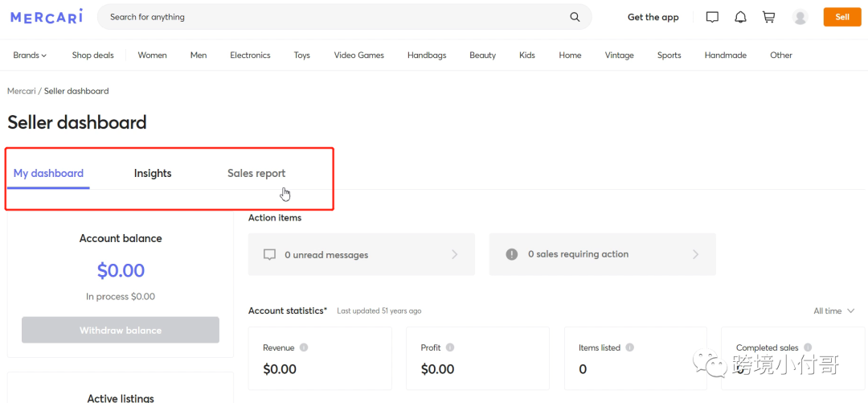Open the 0 unread messages item
The height and width of the screenshot is (403, 868).
pyautogui.click(x=361, y=254)
